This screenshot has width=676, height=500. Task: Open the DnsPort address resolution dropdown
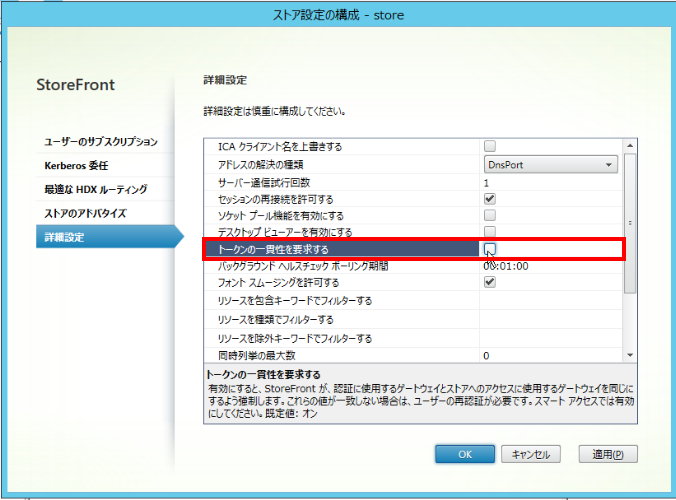click(551, 165)
